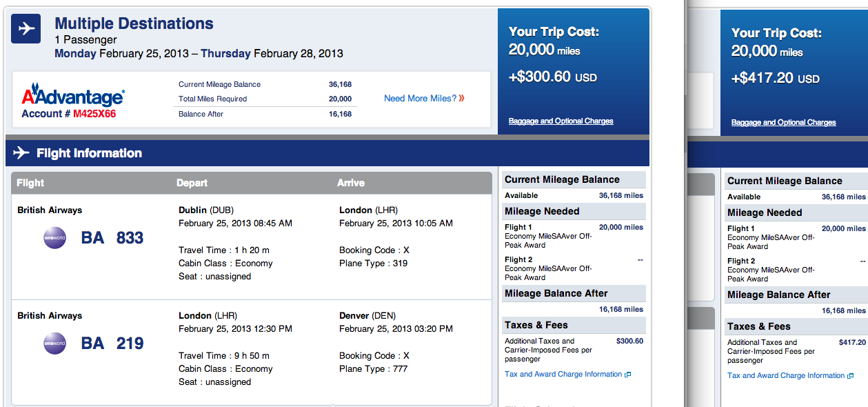Click the oneworld logo next to BA 833
The width and height of the screenshot is (868, 407).
[x=54, y=237]
